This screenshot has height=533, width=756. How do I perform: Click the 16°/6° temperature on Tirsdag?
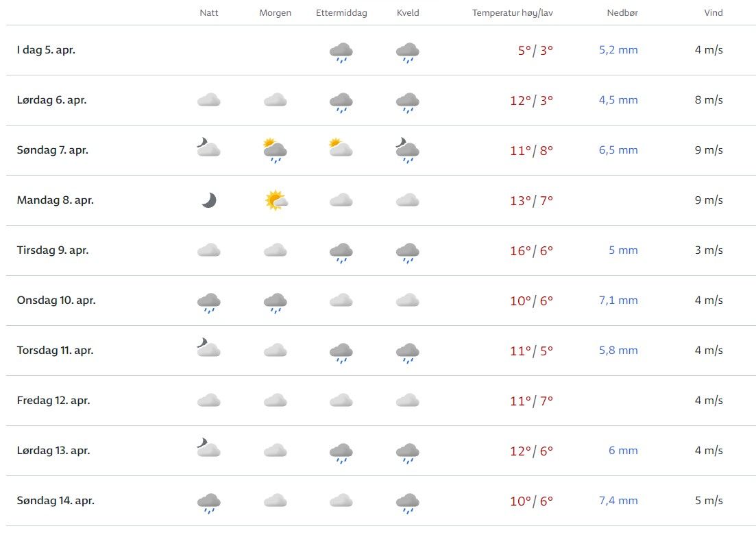click(x=531, y=250)
